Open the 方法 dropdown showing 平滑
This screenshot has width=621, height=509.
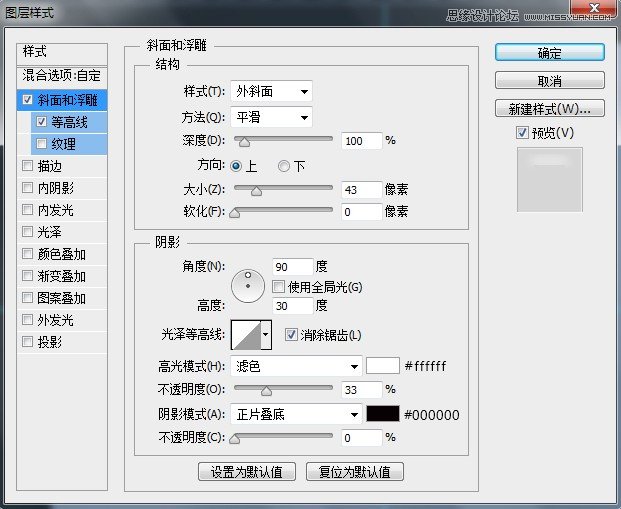point(271,117)
